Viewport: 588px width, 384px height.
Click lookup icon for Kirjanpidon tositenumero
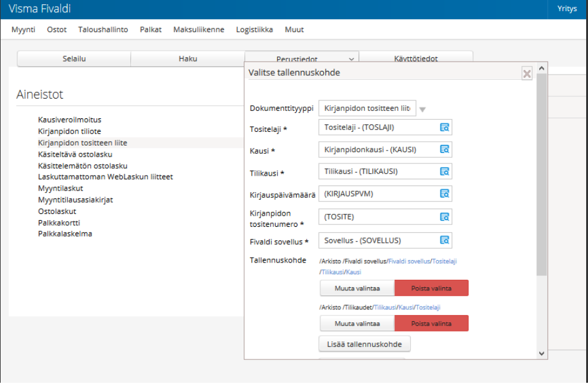coord(444,217)
